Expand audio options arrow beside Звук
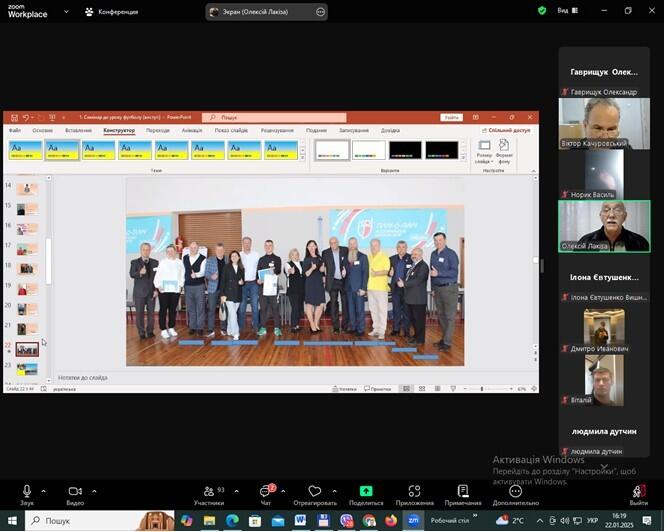Viewport: 665px width, 532px height. point(44,491)
